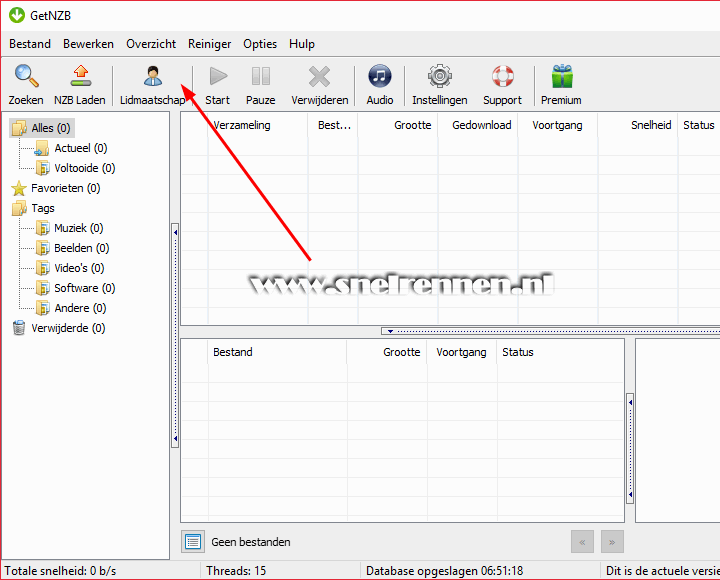Image resolution: width=720 pixels, height=580 pixels.
Task: Collapse the left sidebar splitter handle
Action: (x=175, y=335)
